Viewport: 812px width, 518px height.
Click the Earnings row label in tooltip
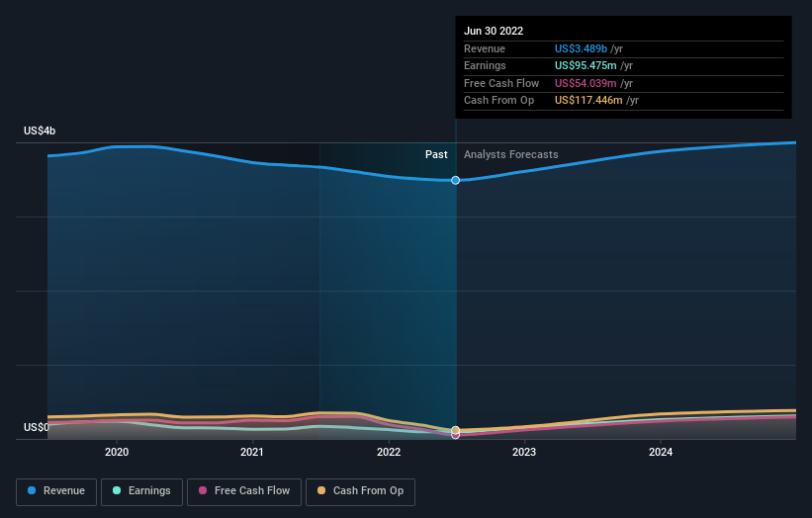(485, 65)
